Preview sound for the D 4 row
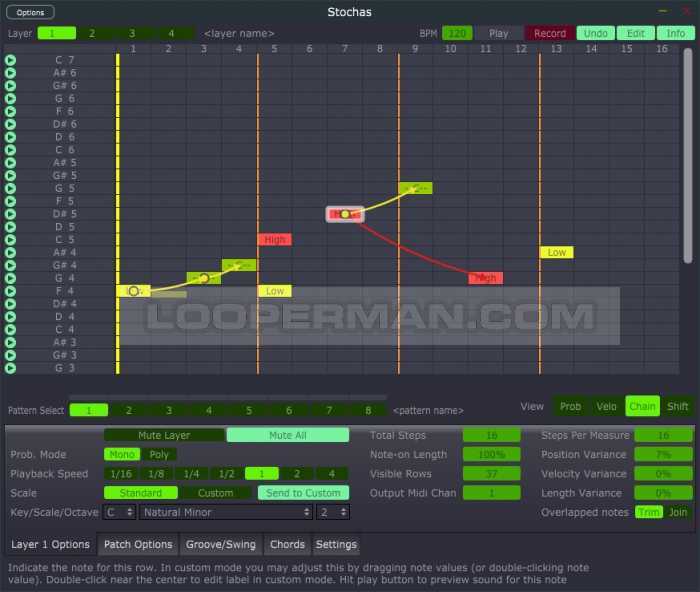 coord(10,317)
